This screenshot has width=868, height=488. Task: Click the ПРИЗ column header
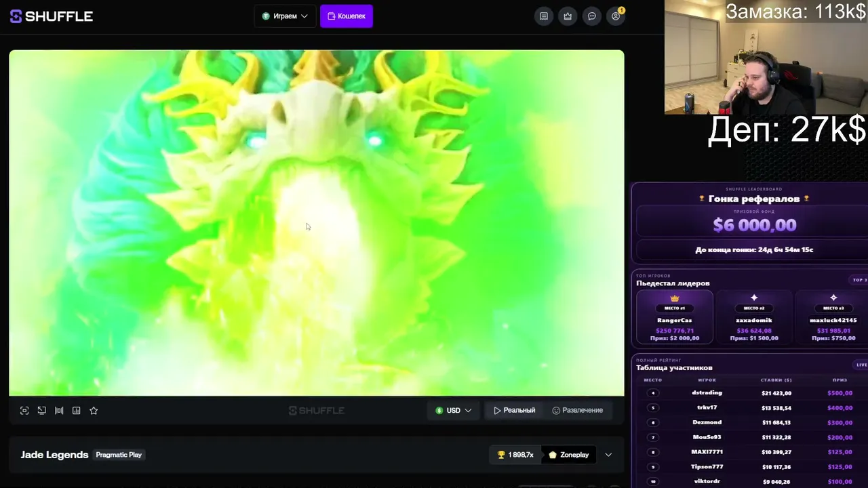tap(840, 380)
